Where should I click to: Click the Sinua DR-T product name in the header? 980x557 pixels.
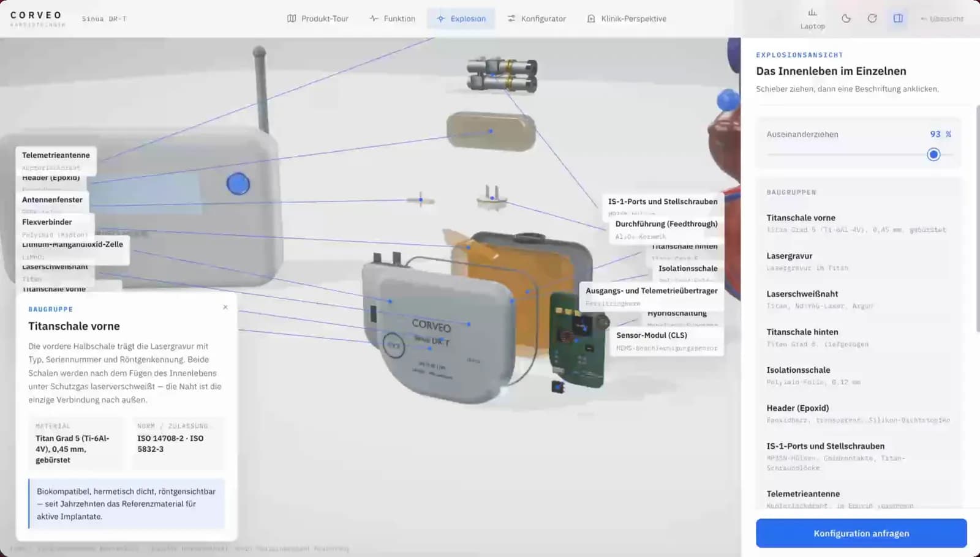[x=104, y=19]
